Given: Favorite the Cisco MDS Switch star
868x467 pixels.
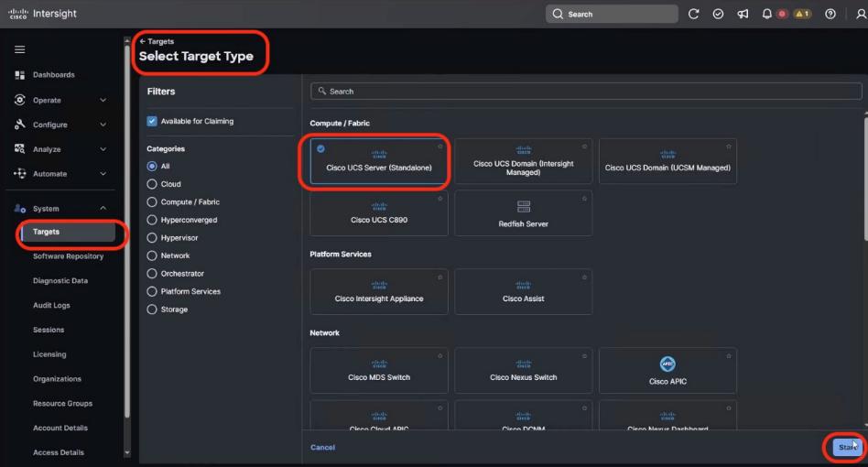Looking at the screenshot, I should pos(440,356).
